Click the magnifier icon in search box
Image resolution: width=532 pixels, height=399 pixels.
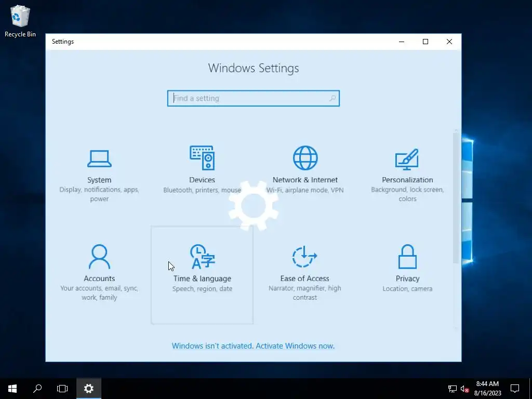point(332,98)
